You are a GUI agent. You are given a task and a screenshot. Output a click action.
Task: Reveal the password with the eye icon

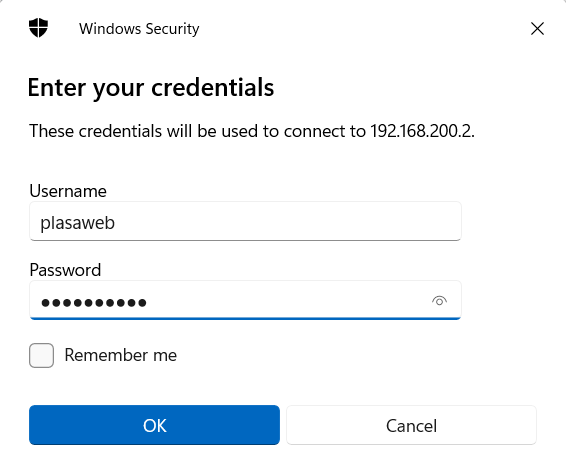coord(439,300)
